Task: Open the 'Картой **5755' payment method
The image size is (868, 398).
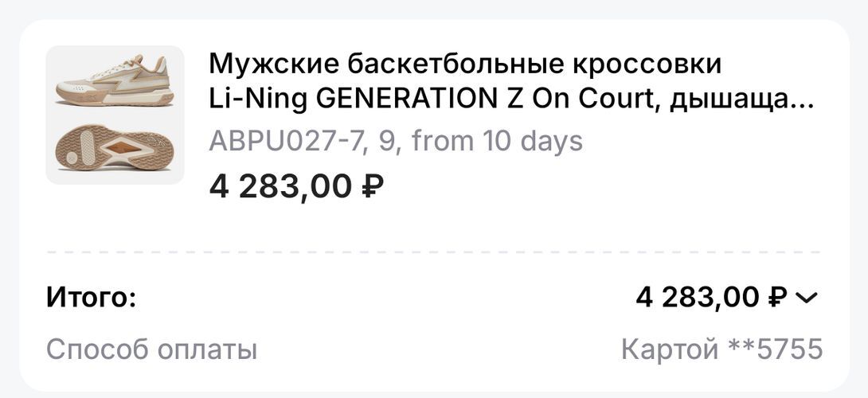Action: (x=721, y=349)
